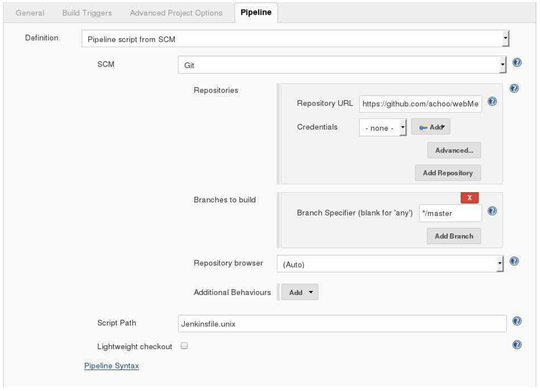This screenshot has width=540, height=391.
Task: Click the Credentials label
Action: point(317,127)
